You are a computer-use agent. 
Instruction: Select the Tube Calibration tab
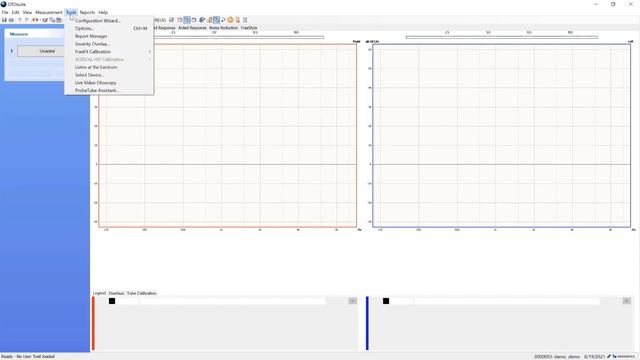[x=142, y=293]
